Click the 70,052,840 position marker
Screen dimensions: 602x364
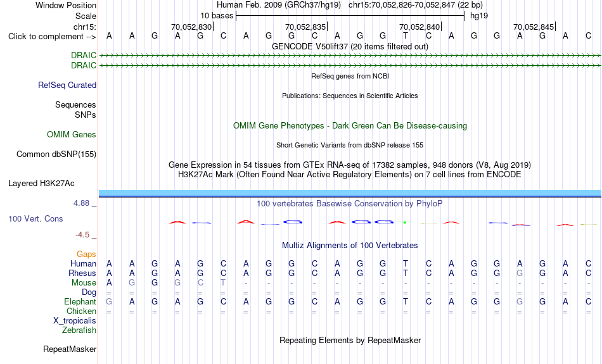coord(419,27)
